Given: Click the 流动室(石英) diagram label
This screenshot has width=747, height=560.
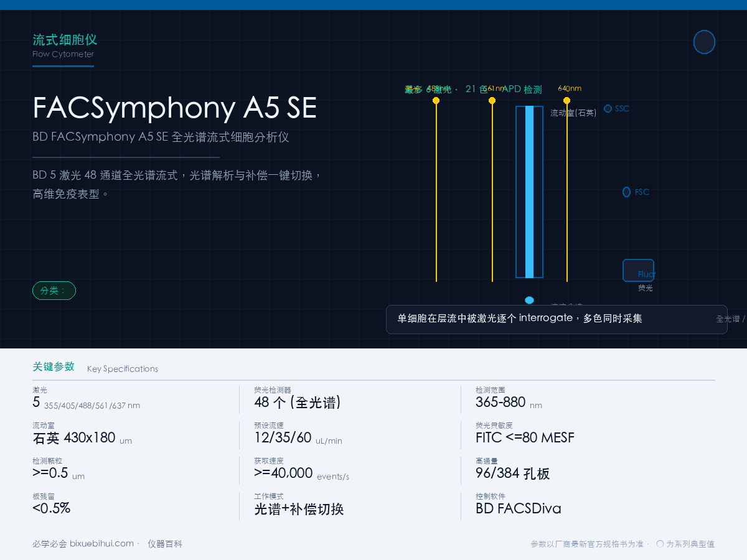Looking at the screenshot, I should point(573,113).
